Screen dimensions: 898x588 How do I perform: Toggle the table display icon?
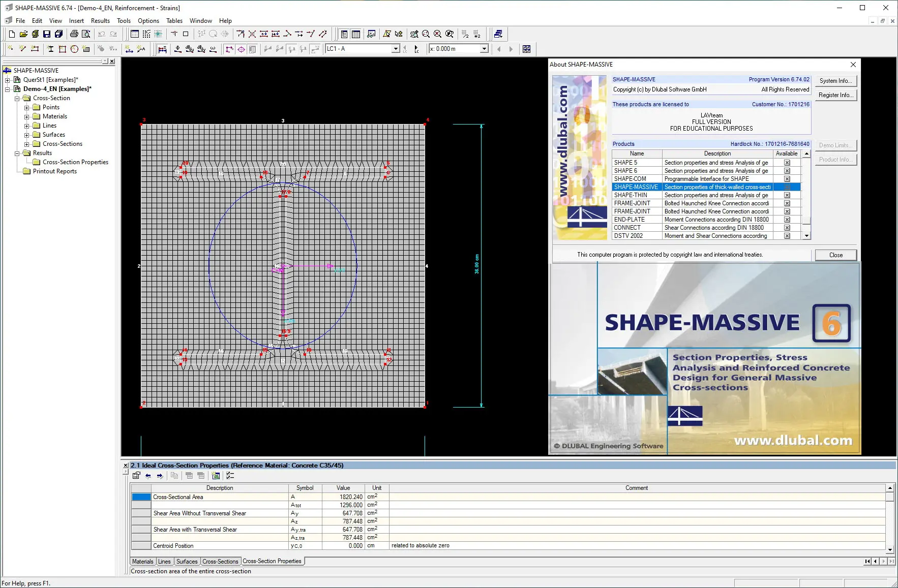[x=356, y=34]
